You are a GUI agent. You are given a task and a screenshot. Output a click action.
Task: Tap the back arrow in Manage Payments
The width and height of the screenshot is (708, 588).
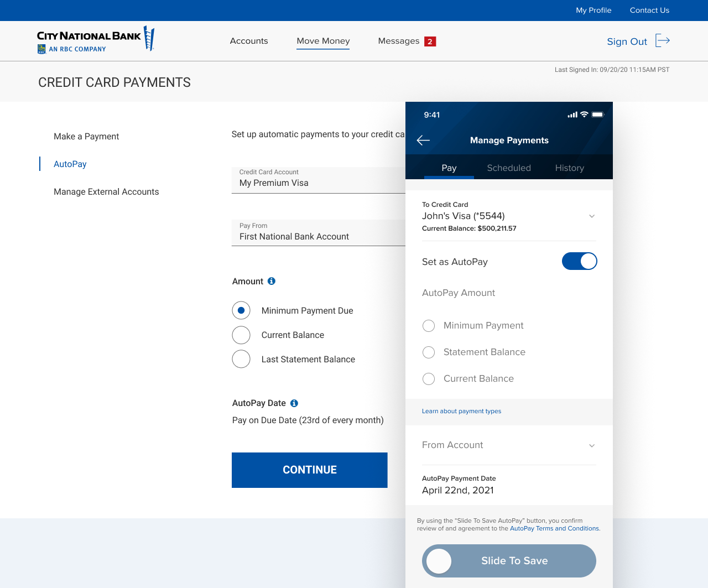(x=423, y=141)
